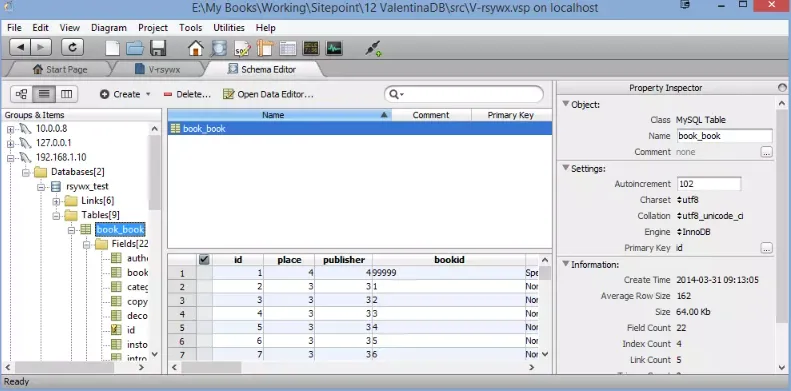791x391 pixels.
Task: Collapse the Tables[9] folder
Action: click(56, 215)
